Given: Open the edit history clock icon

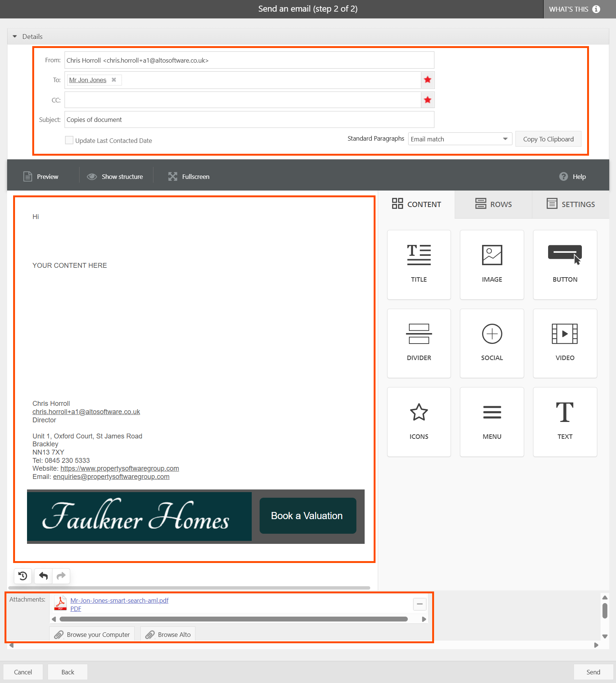Looking at the screenshot, I should 23,576.
